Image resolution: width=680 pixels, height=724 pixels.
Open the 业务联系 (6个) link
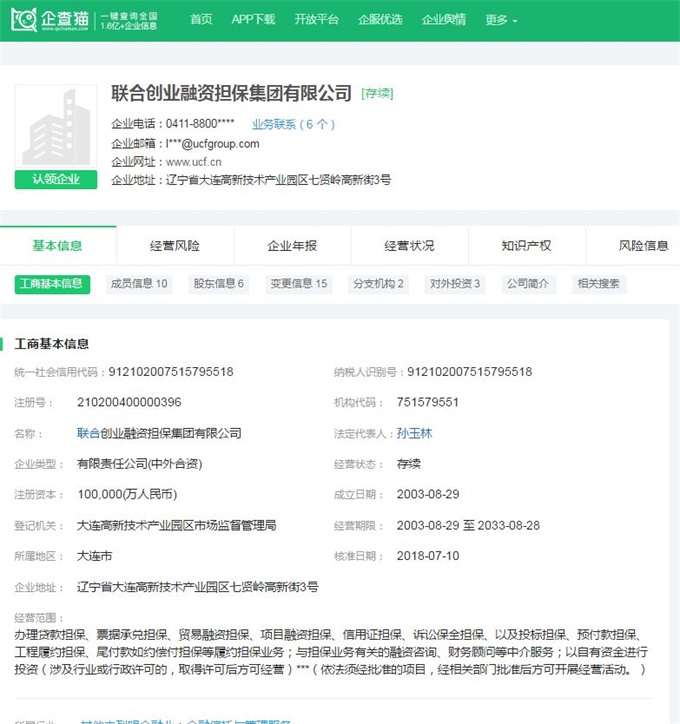(x=294, y=124)
